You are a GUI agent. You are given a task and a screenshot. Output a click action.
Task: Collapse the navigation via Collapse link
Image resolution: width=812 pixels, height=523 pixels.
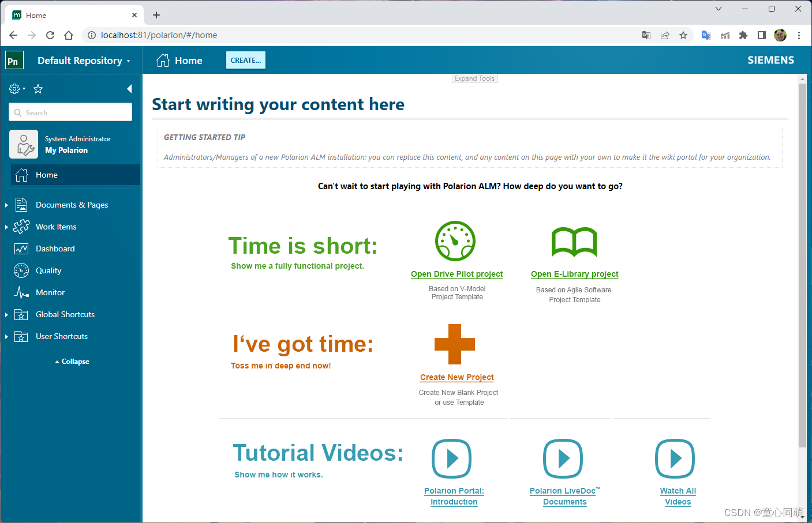pos(72,362)
